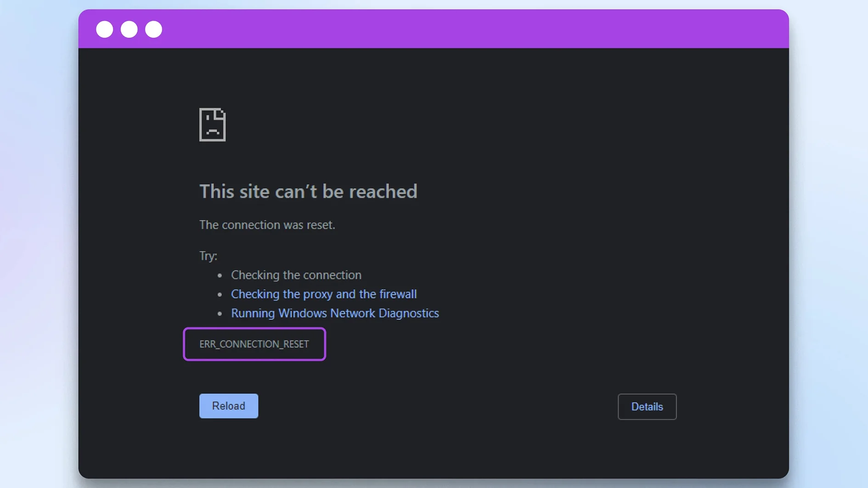Open the 'Checking the proxy and the firewall' link
The height and width of the screenshot is (488, 868).
[x=324, y=294]
